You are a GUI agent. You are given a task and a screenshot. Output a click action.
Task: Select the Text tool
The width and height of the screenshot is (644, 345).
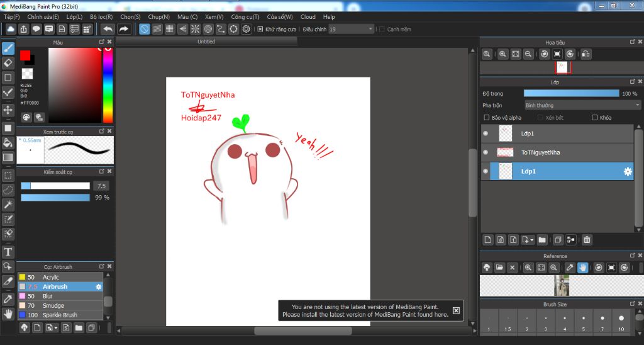pyautogui.click(x=8, y=252)
